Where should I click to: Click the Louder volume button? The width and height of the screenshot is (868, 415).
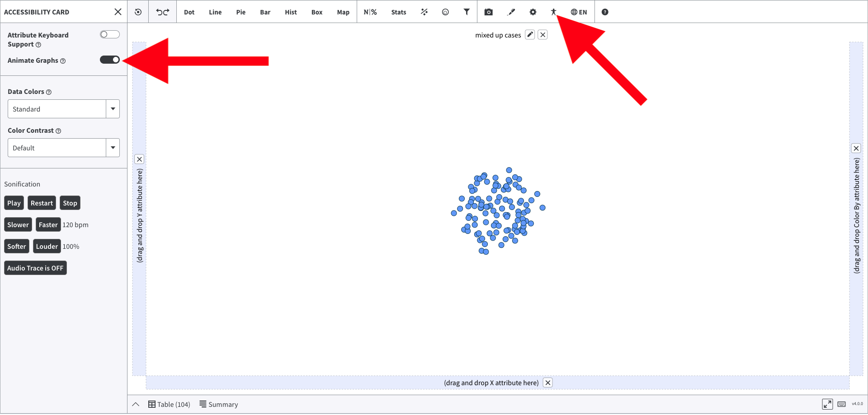pos(47,247)
